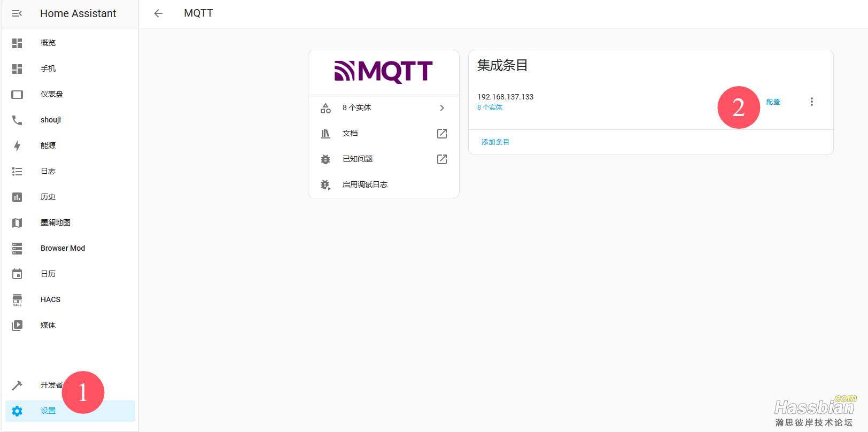Click the 设置 gear icon
Viewport: 868px width, 432px height.
pyautogui.click(x=17, y=411)
